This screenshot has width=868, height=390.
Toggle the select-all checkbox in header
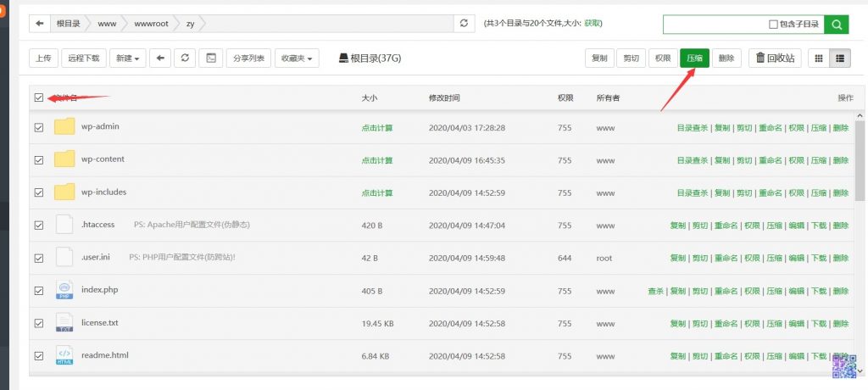(x=39, y=97)
